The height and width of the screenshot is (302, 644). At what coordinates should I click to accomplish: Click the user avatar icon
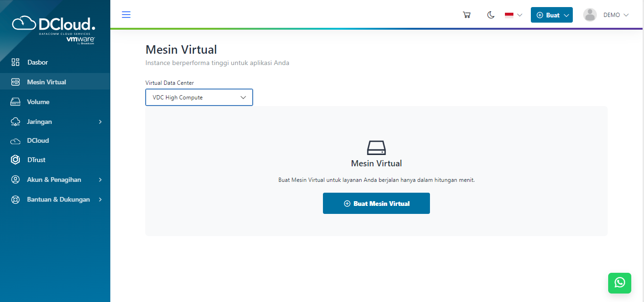pyautogui.click(x=590, y=15)
